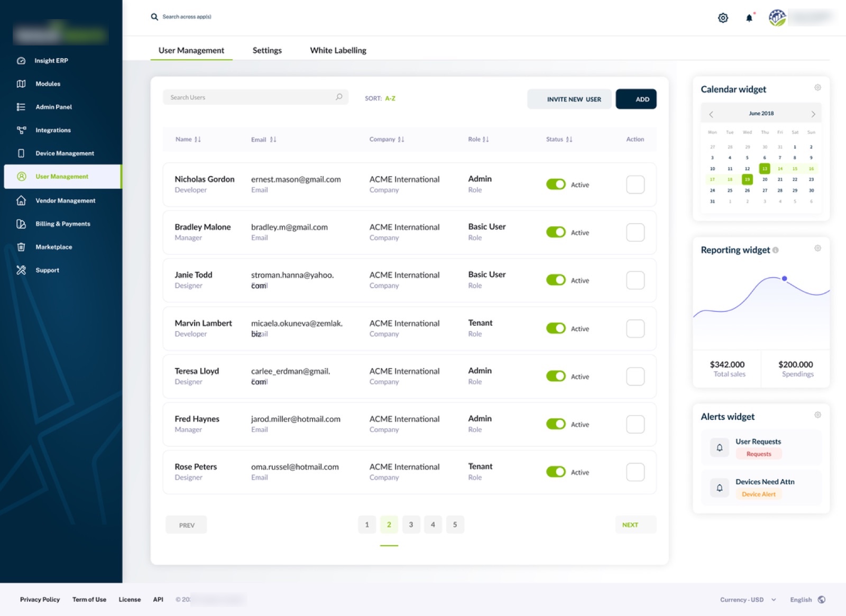The height and width of the screenshot is (616, 846).
Task: Open the Support sidebar icon
Action: (21, 270)
